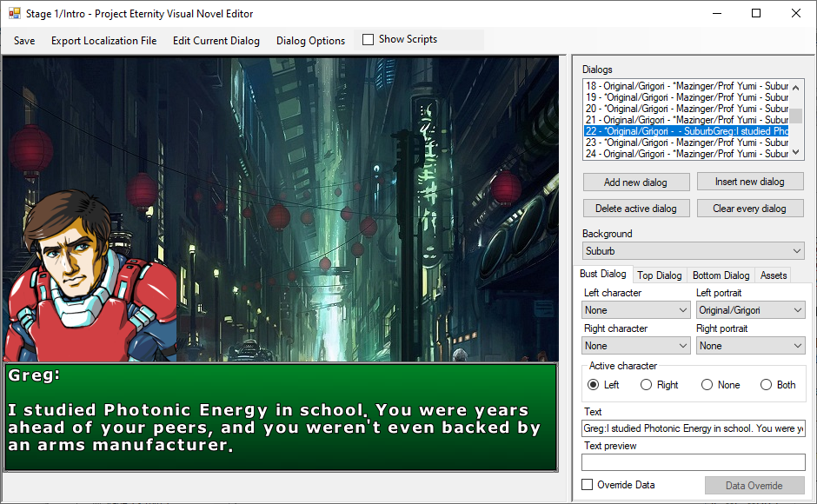Click the Dialogs list scrollbar thumb
817x504 pixels.
point(795,116)
